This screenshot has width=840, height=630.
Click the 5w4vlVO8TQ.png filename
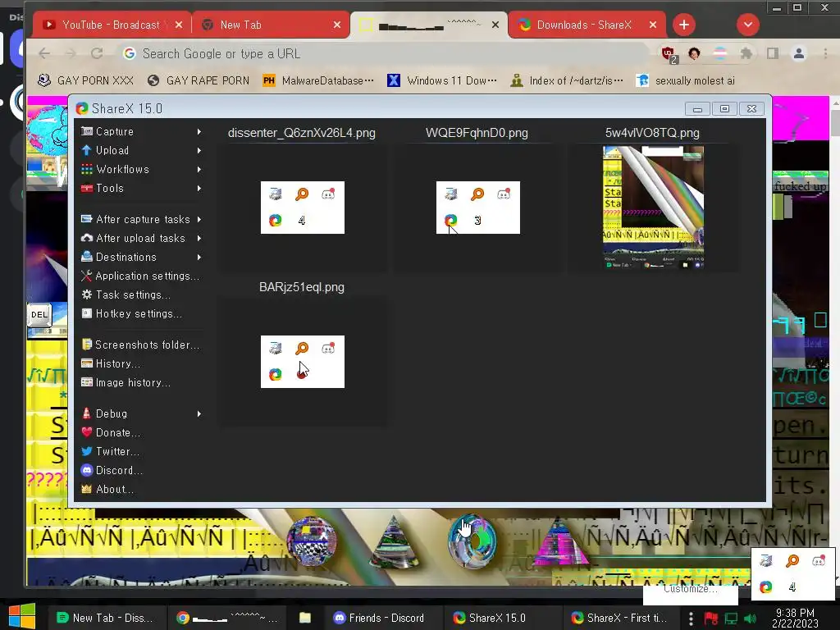(x=652, y=133)
